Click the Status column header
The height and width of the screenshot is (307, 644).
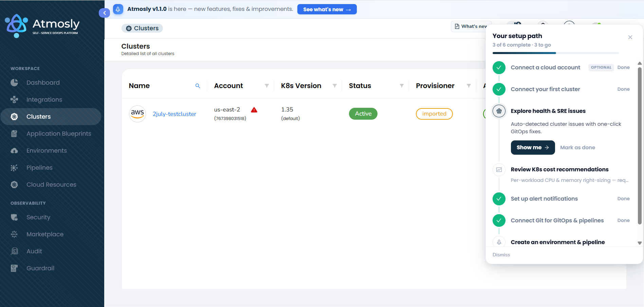pyautogui.click(x=360, y=86)
